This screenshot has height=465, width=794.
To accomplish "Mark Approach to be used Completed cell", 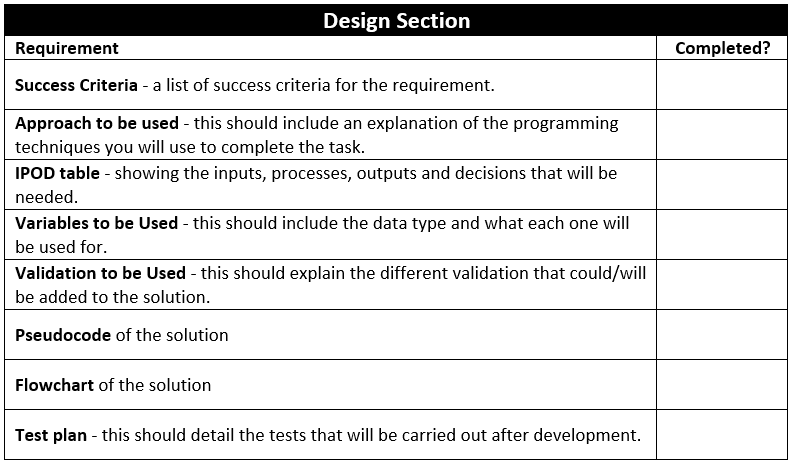I will (x=722, y=135).
